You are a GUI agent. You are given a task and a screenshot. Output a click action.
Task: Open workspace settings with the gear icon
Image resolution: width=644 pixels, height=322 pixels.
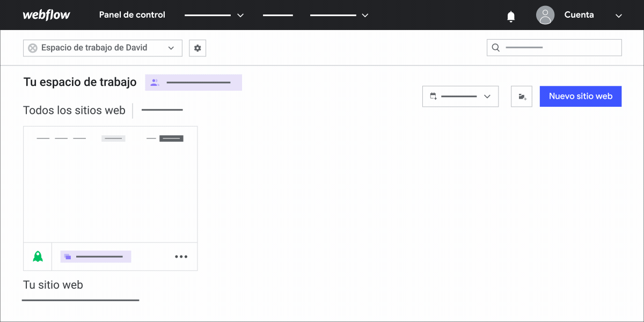click(197, 48)
